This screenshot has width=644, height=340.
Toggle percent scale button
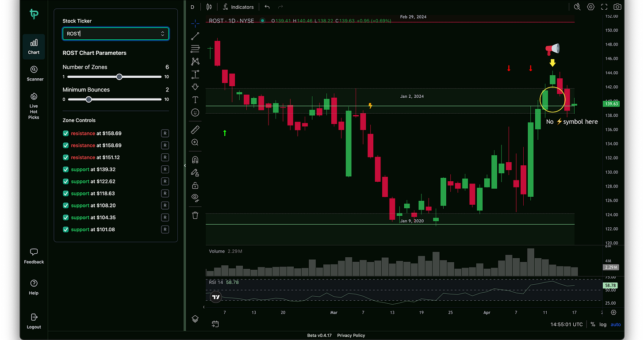[593, 324]
